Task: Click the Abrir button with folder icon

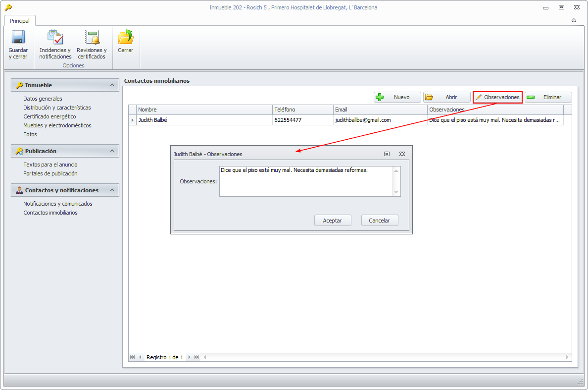Action: (446, 97)
